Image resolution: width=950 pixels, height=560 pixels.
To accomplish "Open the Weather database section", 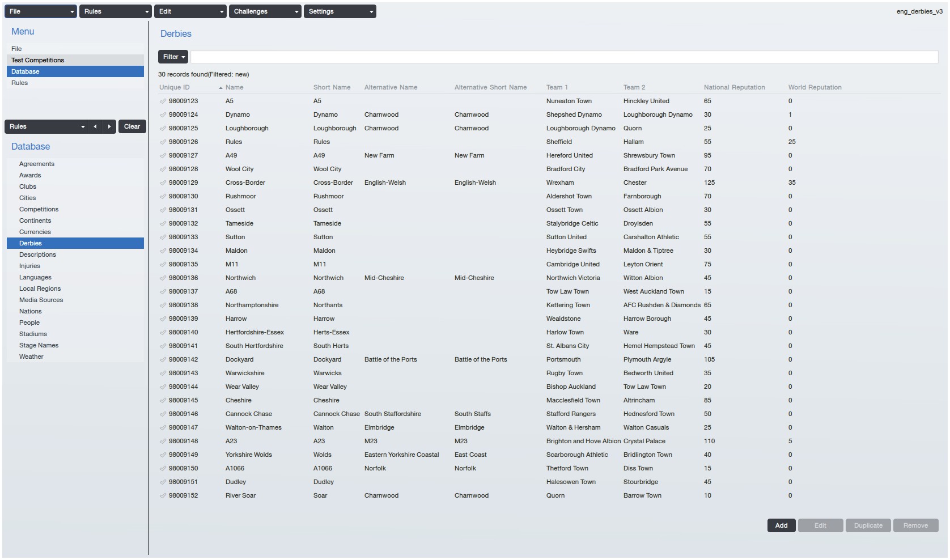I will (x=75, y=357).
